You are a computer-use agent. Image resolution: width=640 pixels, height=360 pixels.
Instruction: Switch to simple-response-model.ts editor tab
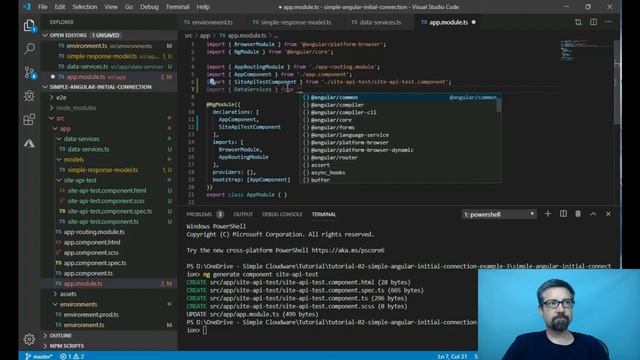pos(295,22)
